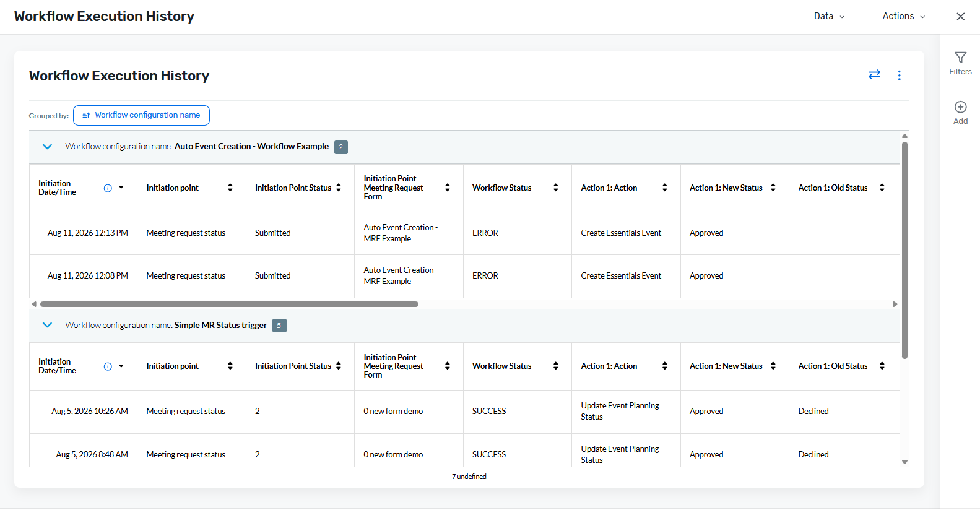Click info icon beside first Initiation Date/Time
This screenshot has height=510, width=980.
point(108,188)
